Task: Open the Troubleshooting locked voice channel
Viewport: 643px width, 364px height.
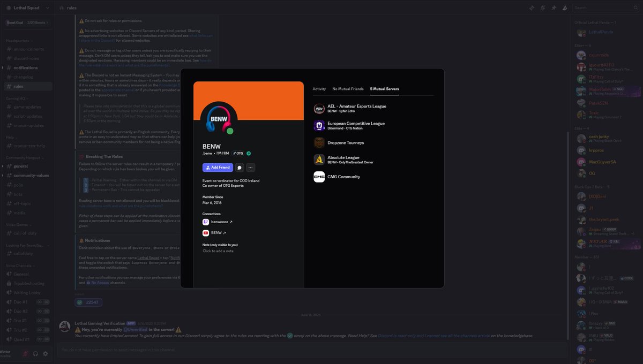Action: [28, 283]
